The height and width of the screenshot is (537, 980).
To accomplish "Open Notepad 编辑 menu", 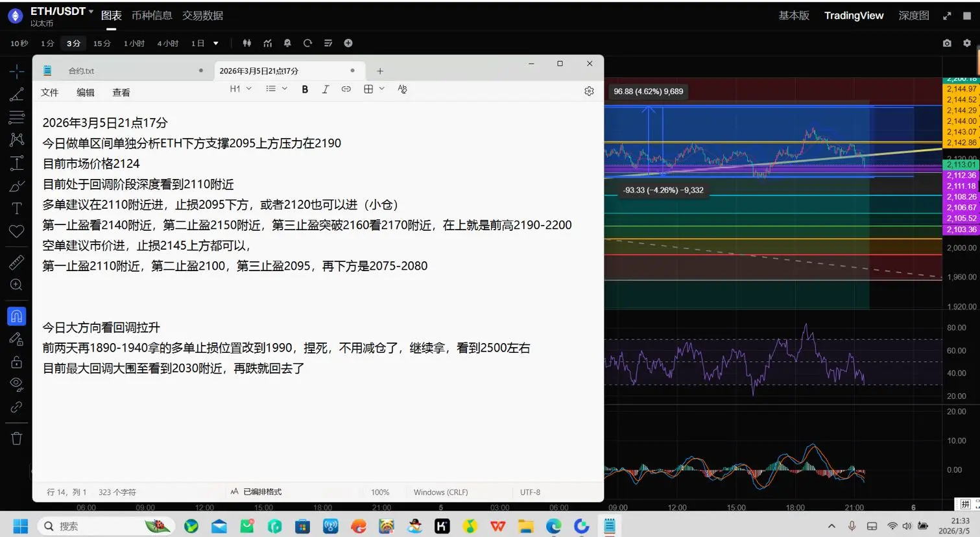I will point(86,93).
